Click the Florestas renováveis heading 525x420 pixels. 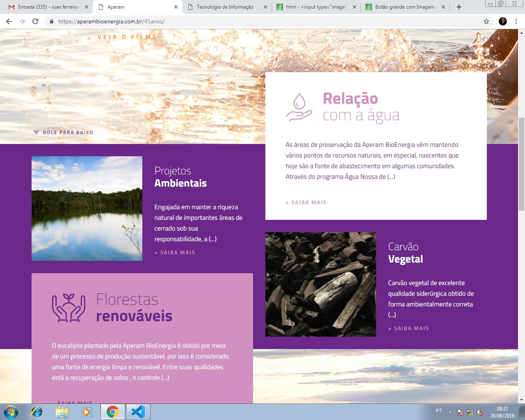tap(134, 308)
